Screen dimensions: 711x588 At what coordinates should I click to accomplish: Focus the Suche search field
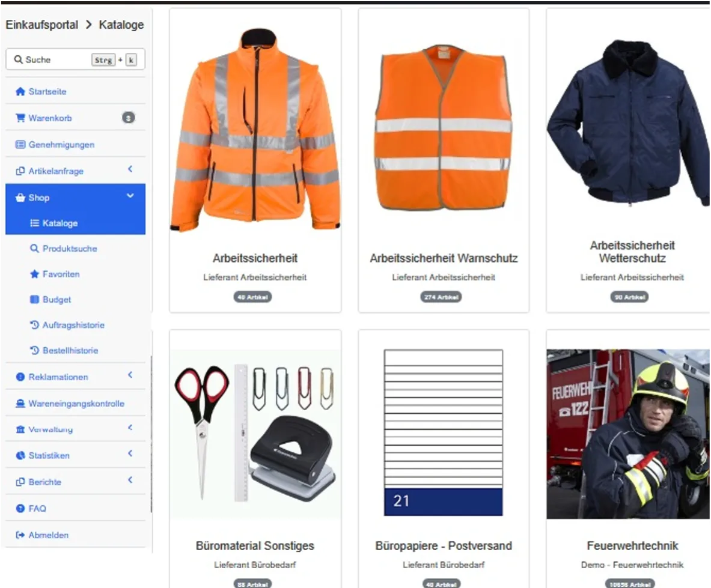point(75,59)
